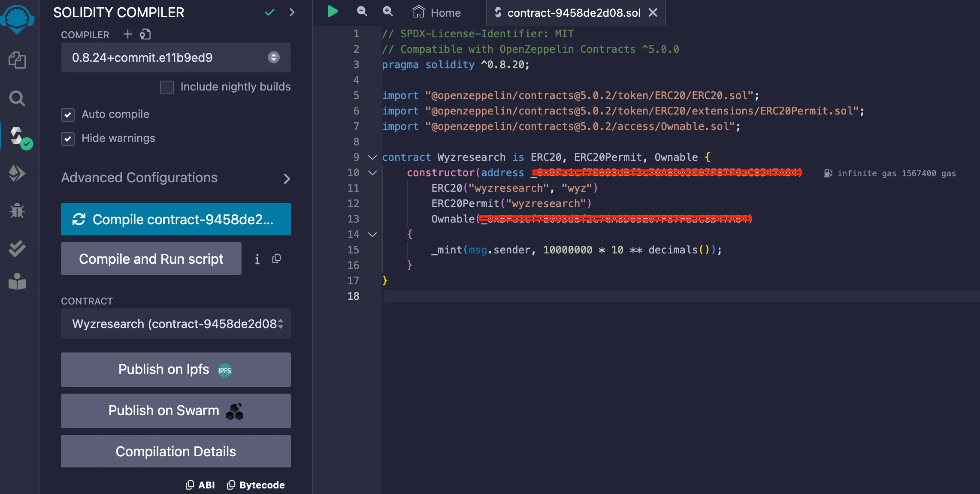This screenshot has height=494, width=980.
Task: Click the Deploy and Run icon
Action: pyautogui.click(x=17, y=173)
